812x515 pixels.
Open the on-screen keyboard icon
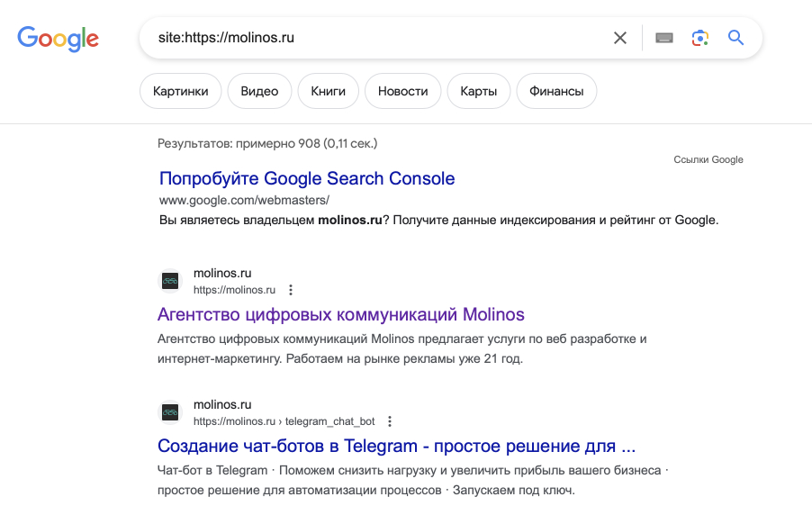click(663, 38)
